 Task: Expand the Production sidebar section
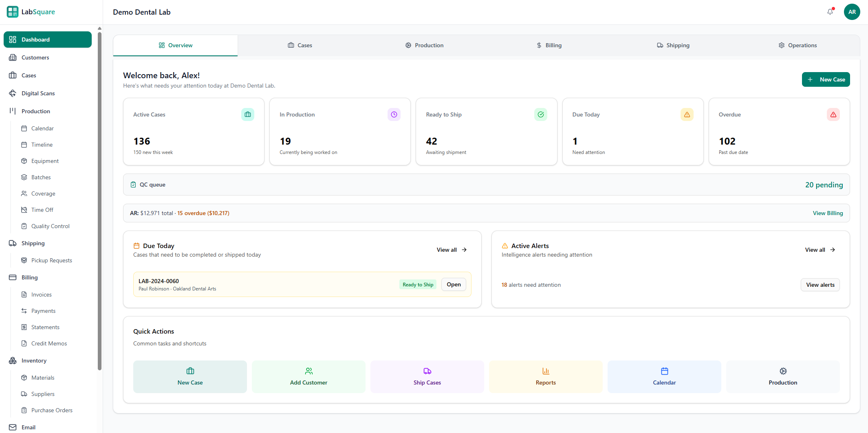click(35, 111)
